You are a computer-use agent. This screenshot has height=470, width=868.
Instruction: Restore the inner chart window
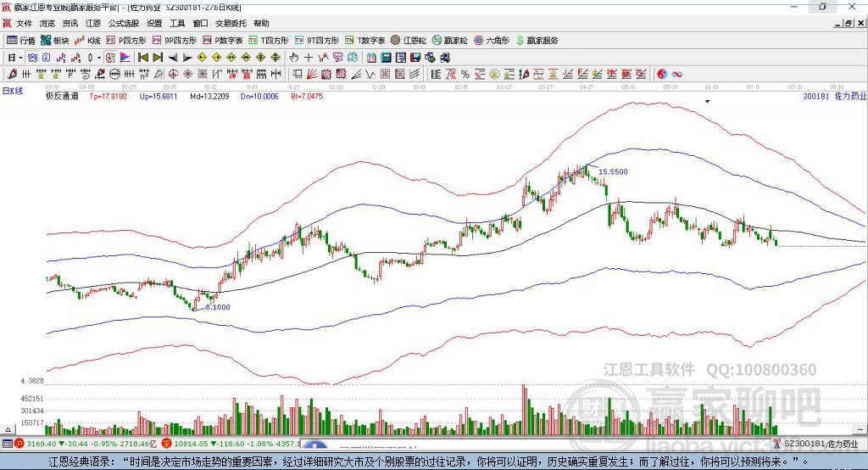849,23
